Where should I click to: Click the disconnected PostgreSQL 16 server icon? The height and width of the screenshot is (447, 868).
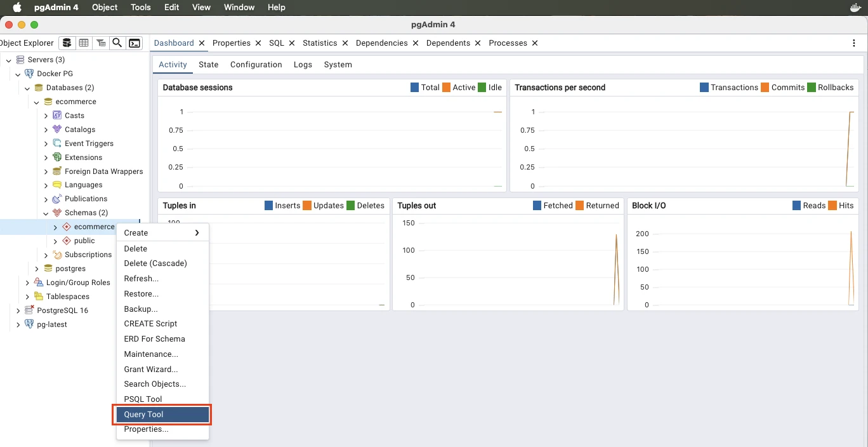click(x=29, y=310)
